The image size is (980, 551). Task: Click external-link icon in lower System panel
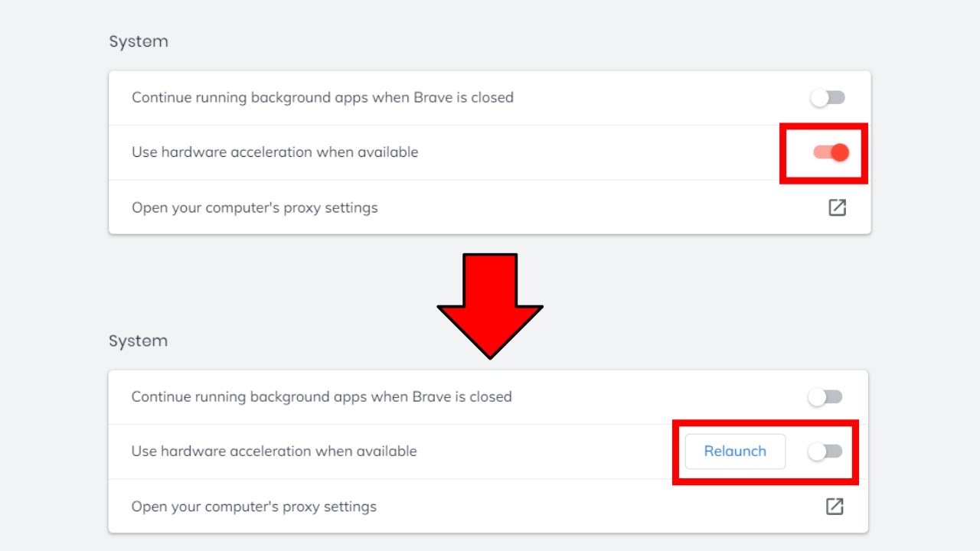(834, 507)
